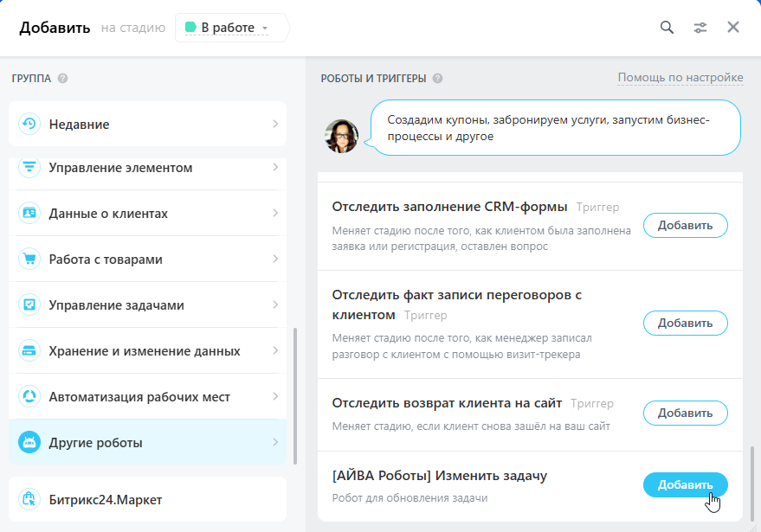
Task: Click the help question mark beside Группа
Action: pos(63,78)
